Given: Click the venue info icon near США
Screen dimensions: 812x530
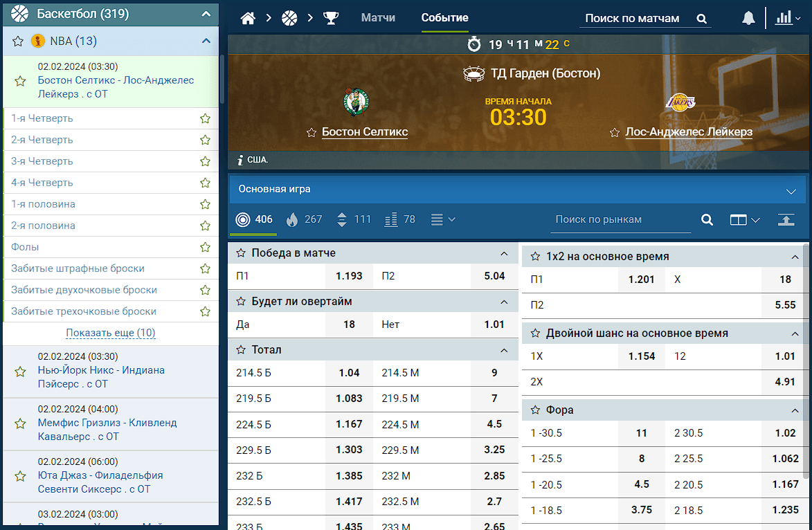Looking at the screenshot, I should pos(240,160).
